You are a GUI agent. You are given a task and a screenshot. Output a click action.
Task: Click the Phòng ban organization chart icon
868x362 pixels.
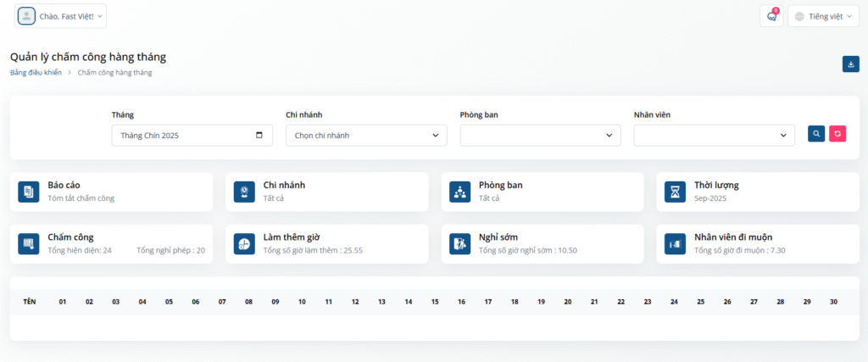click(459, 192)
